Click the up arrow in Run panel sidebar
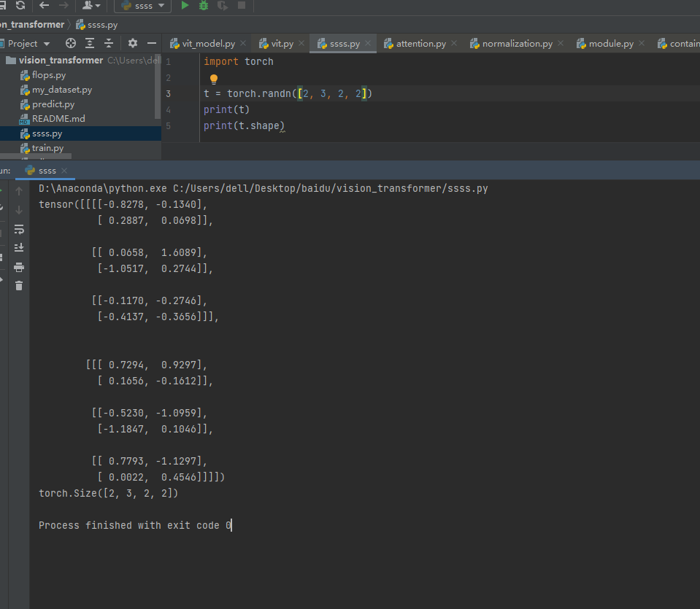Screen dimensions: 700x609 19,191
